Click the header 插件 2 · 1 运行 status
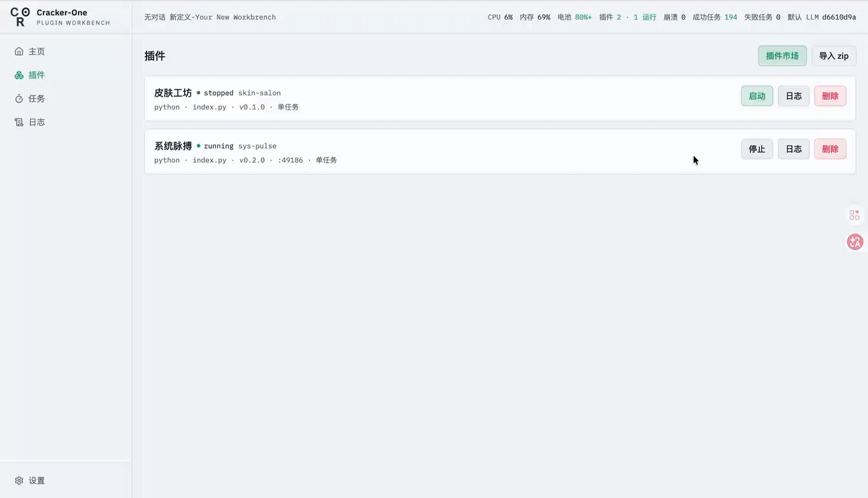This screenshot has height=498, width=868. (x=628, y=17)
